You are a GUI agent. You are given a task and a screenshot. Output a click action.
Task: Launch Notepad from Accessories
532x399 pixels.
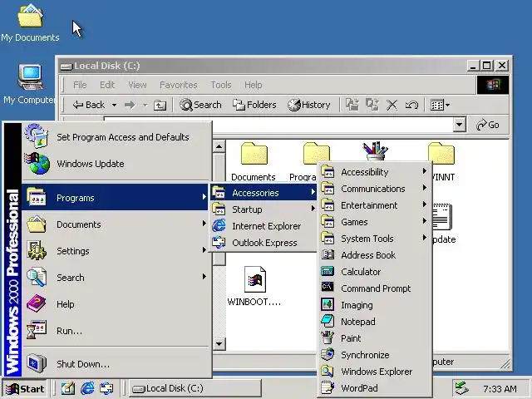(x=375, y=322)
